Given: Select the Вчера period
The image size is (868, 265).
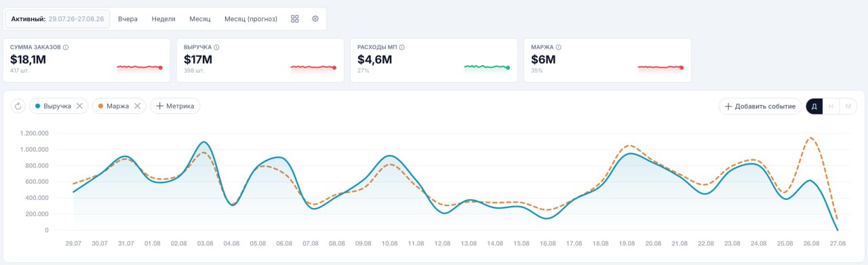Looking at the screenshot, I should 127,19.
